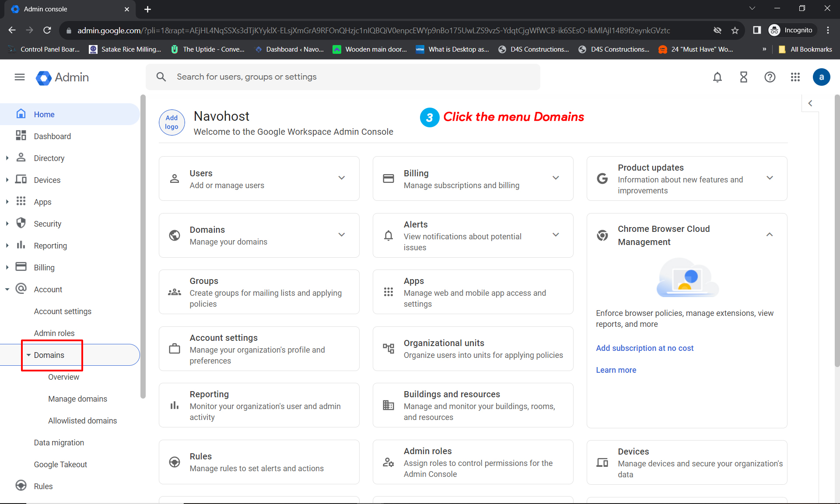
Task: Expand the Directory sidebar section
Action: point(7,158)
